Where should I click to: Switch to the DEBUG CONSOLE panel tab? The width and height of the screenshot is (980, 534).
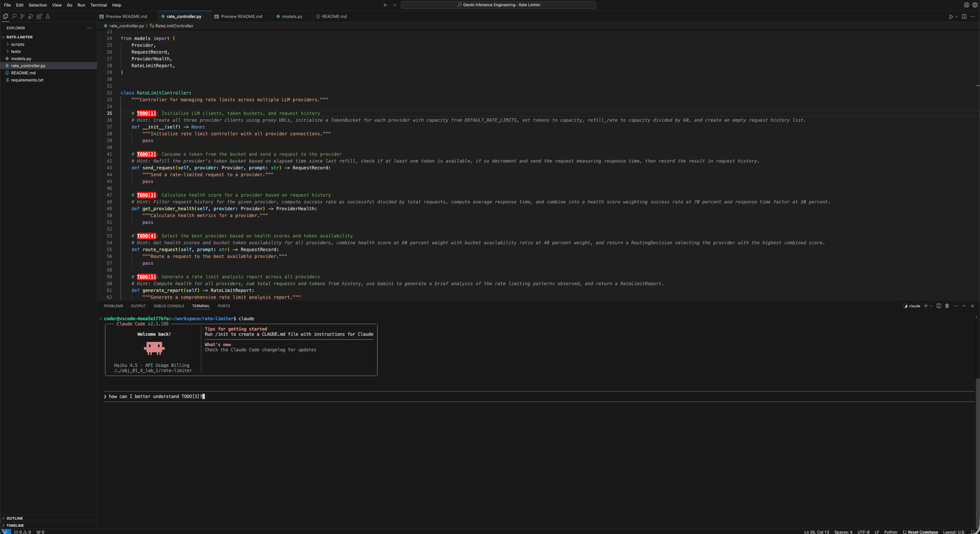point(169,306)
